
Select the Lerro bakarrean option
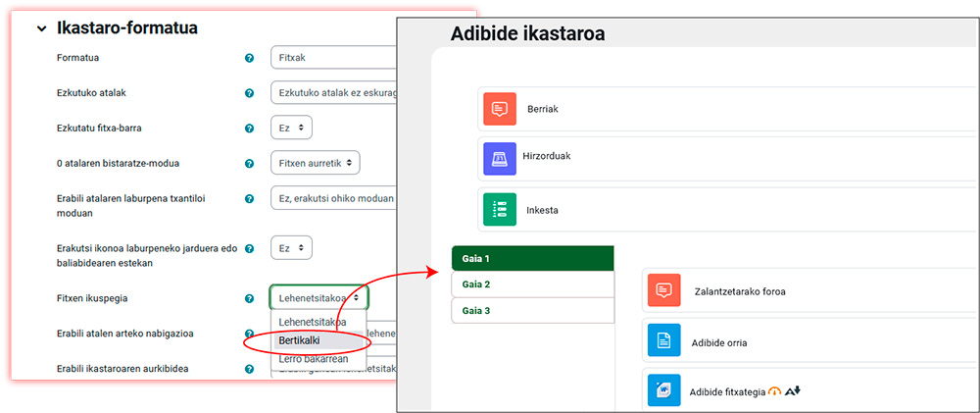coord(313,359)
